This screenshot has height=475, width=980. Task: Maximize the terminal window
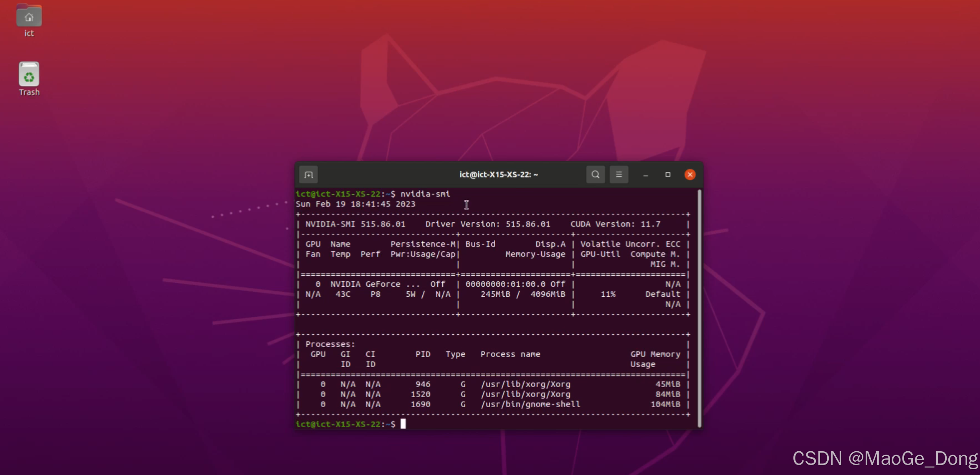tap(668, 174)
